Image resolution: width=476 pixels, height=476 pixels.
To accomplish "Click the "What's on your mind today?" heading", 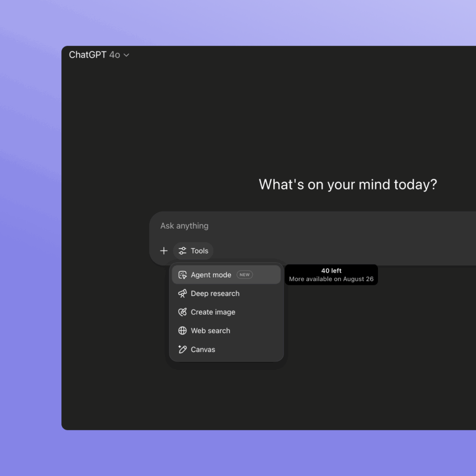I will 348,184.
